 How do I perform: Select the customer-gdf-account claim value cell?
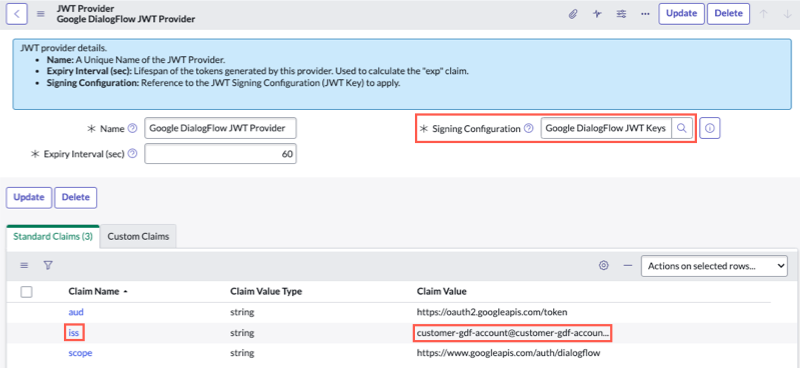[x=513, y=333]
